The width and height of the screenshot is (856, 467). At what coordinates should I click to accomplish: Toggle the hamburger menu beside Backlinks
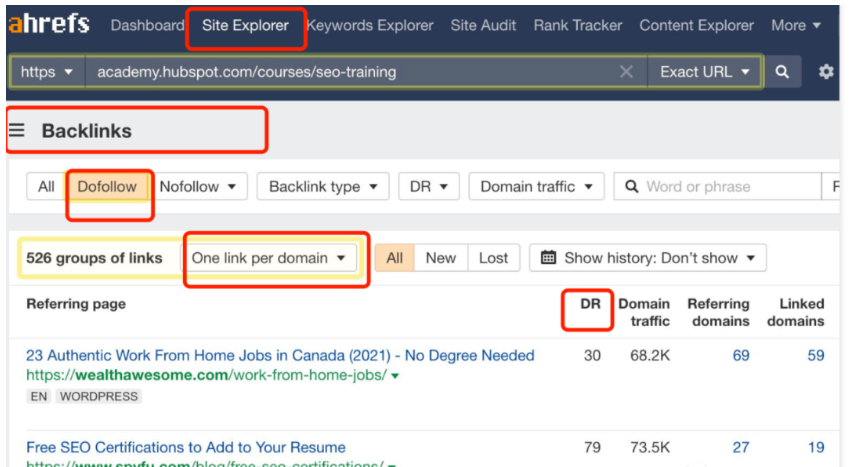pos(17,130)
